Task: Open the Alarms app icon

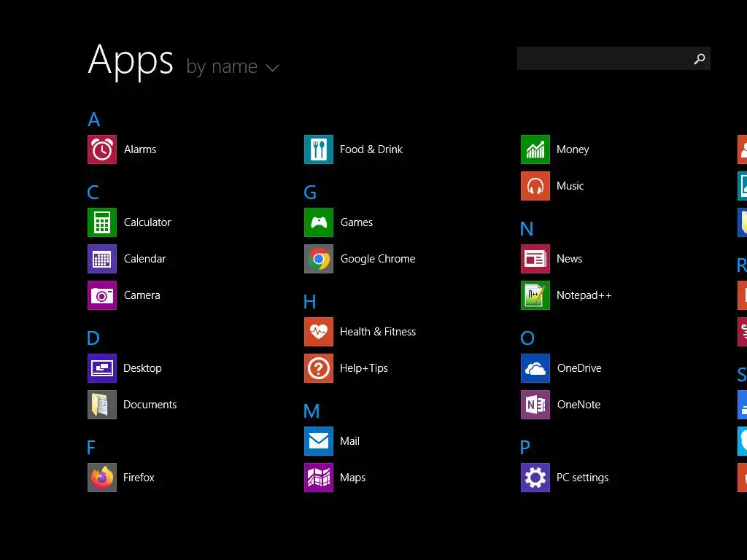Action: pos(102,149)
